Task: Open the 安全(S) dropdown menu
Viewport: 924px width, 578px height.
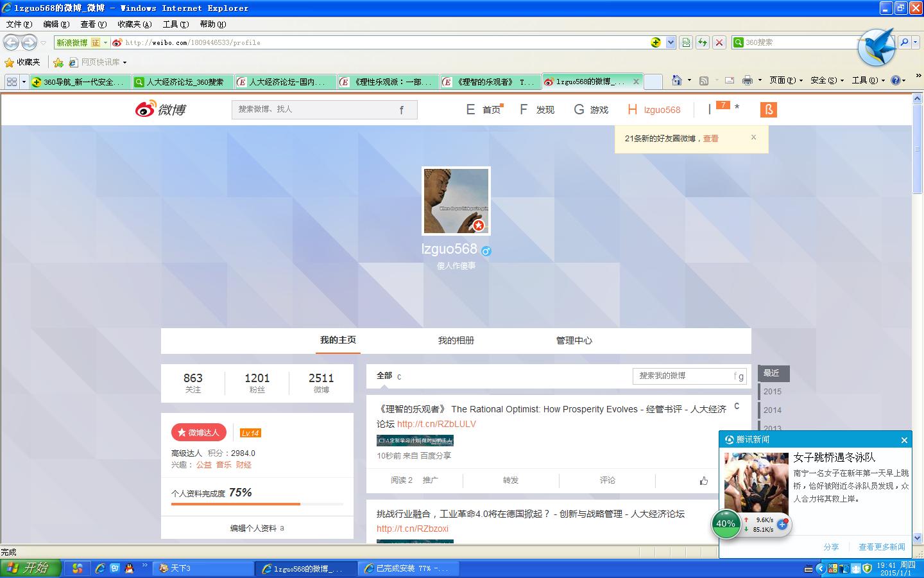Action: pos(827,80)
